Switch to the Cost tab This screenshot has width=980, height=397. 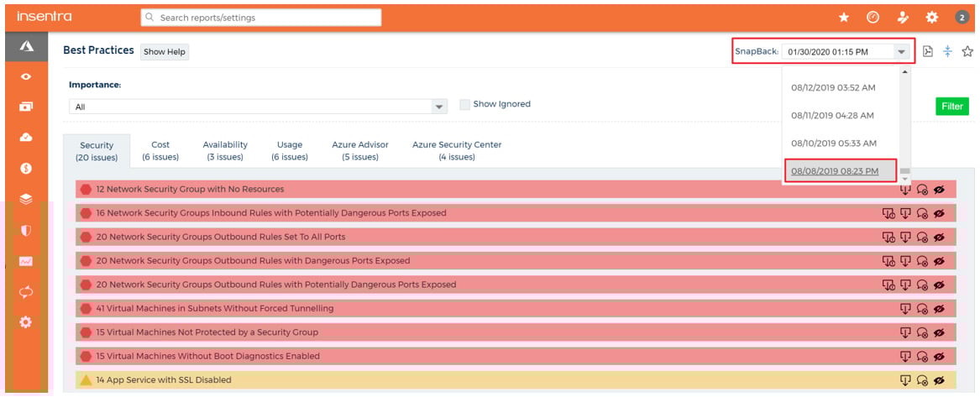(x=160, y=150)
